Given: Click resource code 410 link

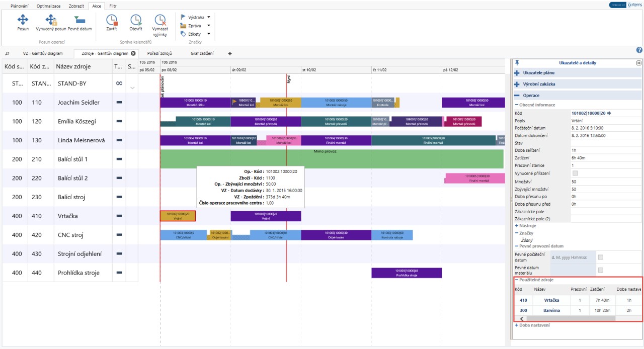Looking at the screenshot, I should point(523,300).
